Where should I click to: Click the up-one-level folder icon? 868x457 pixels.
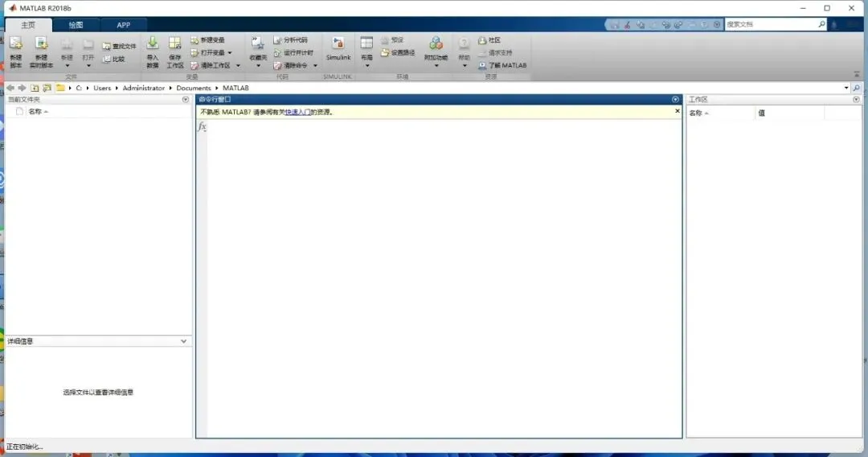tap(35, 88)
